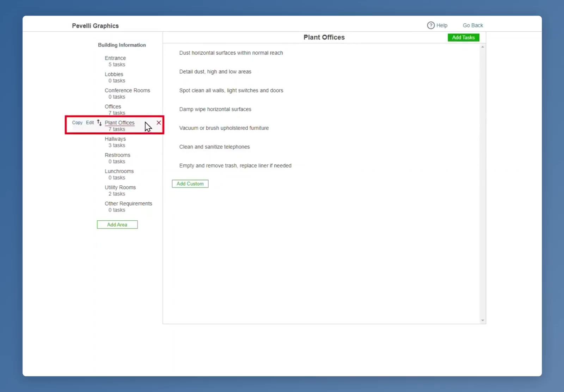Open the Hallways area
Image resolution: width=564 pixels, height=392 pixels.
click(115, 139)
